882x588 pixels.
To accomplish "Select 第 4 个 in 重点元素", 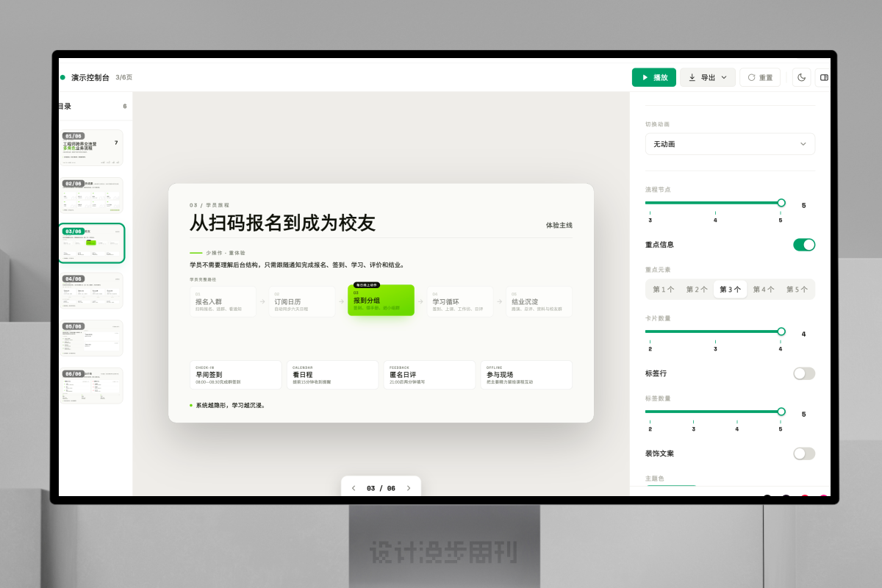I will tap(764, 290).
